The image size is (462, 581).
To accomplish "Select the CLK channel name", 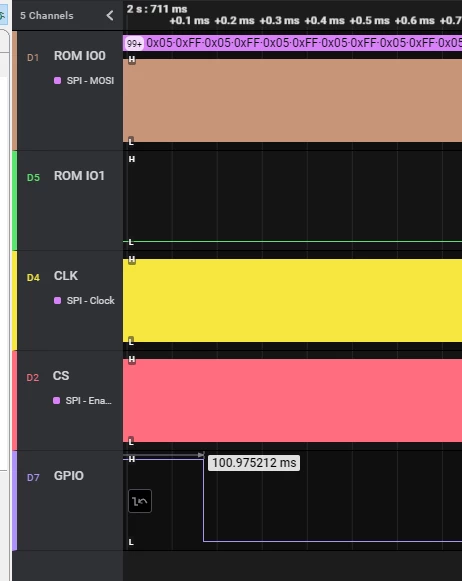I will (66, 276).
